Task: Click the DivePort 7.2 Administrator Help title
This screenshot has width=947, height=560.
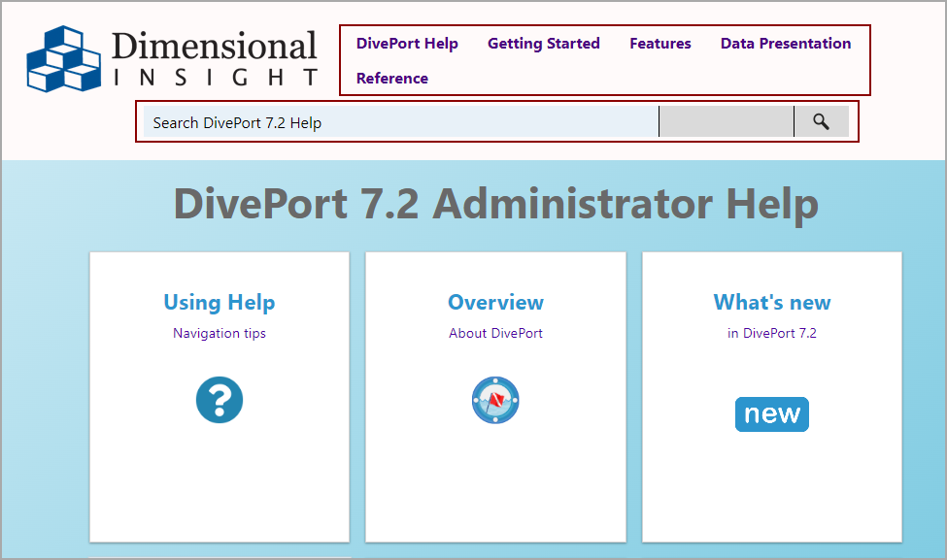Action: click(496, 204)
